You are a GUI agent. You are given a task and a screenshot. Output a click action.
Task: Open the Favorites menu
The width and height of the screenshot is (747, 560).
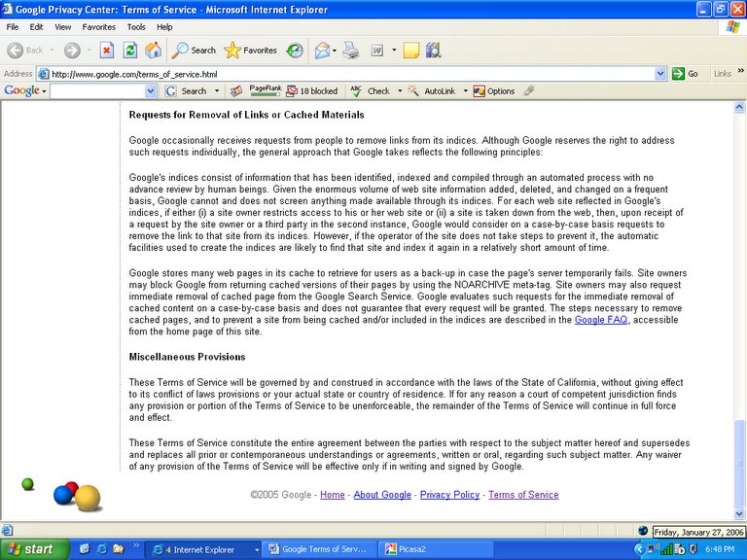[x=98, y=27]
